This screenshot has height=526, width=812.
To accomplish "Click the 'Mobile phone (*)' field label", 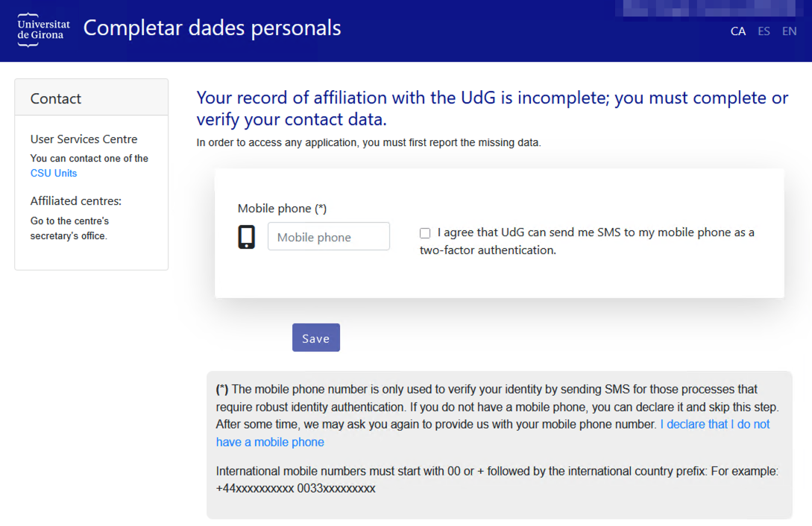I will tap(282, 209).
